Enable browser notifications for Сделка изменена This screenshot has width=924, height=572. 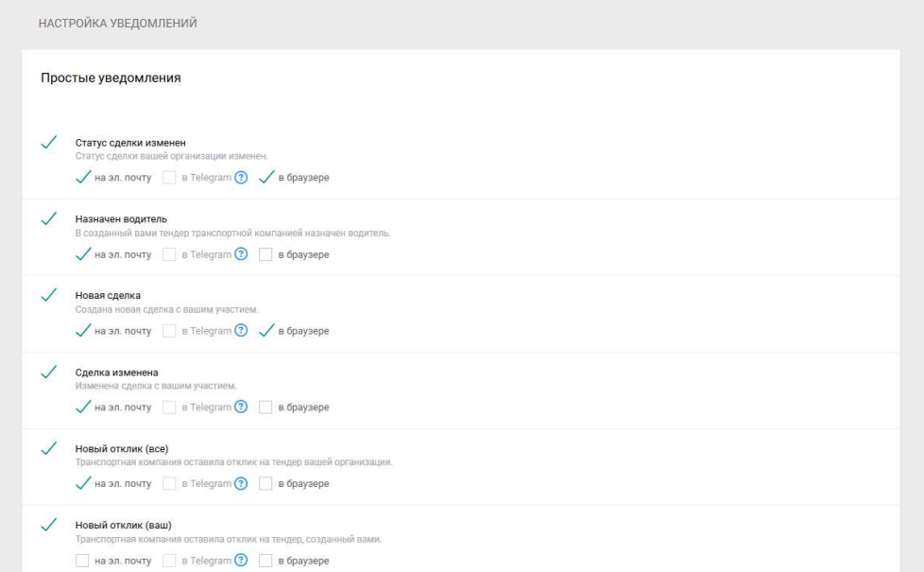265,407
